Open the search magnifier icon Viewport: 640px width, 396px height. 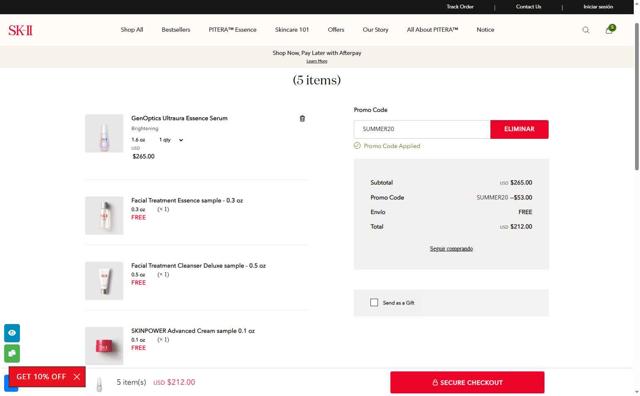tap(586, 30)
